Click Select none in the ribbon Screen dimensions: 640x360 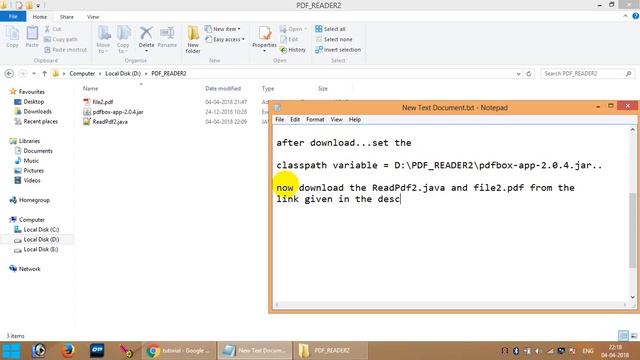(333, 39)
